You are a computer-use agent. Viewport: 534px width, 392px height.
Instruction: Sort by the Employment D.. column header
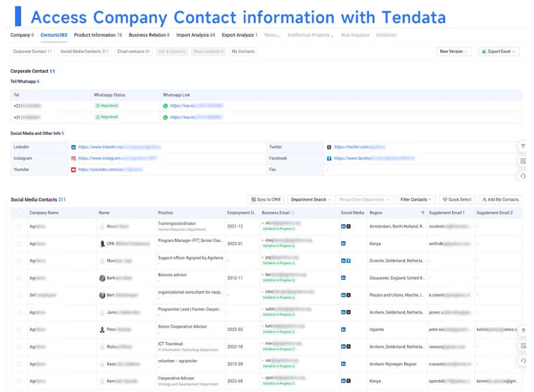tap(242, 213)
